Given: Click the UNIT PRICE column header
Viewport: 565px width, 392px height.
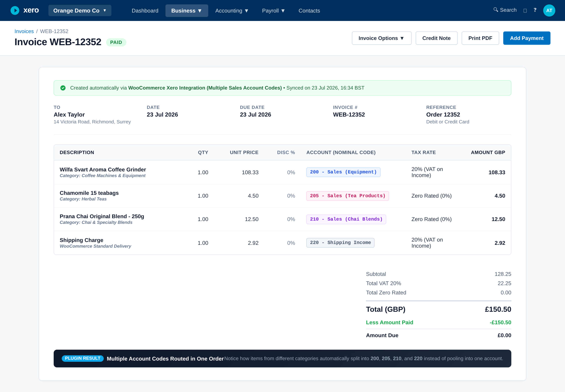Looking at the screenshot, I should pos(244,152).
